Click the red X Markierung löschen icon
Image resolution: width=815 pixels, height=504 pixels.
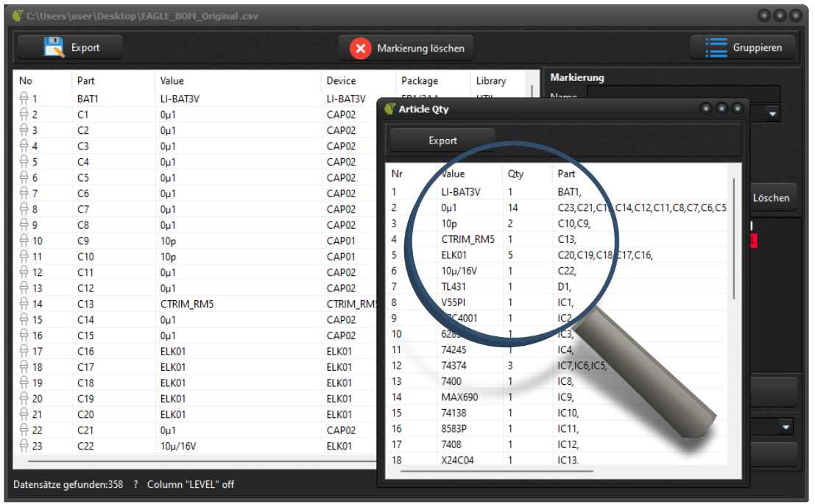pyautogui.click(x=360, y=49)
